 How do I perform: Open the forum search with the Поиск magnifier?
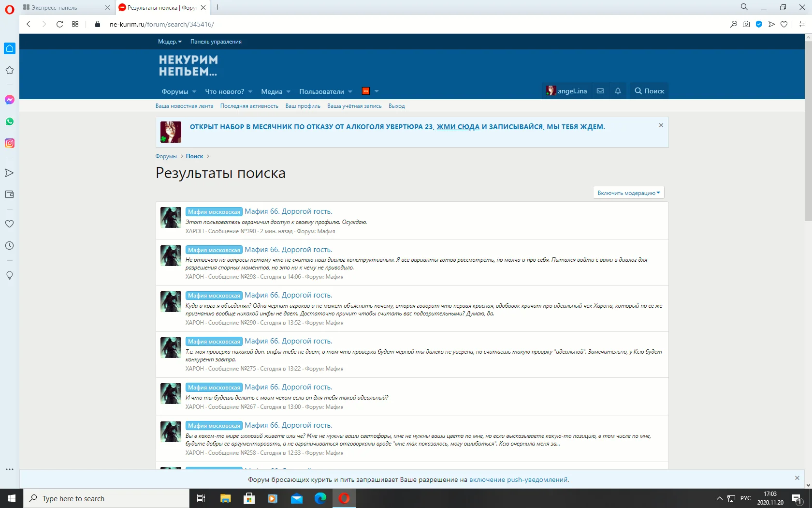(x=649, y=90)
